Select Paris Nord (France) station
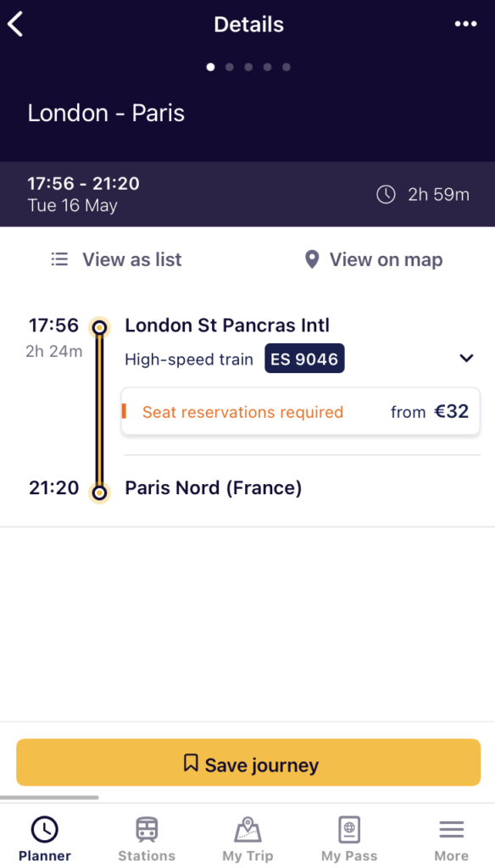Screen dimensions: 495x868 click(213, 488)
